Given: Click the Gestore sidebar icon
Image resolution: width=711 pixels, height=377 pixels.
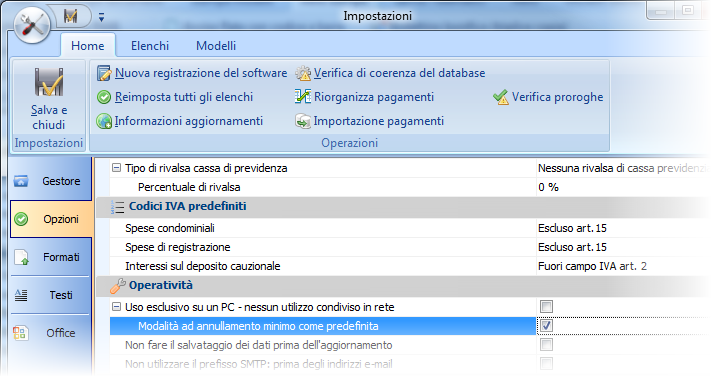Looking at the screenshot, I should (x=21, y=181).
